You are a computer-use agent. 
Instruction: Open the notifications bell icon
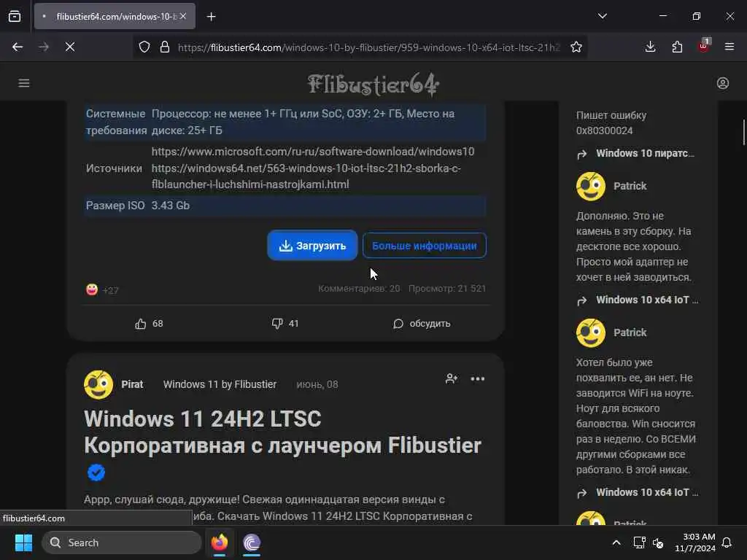click(727, 542)
